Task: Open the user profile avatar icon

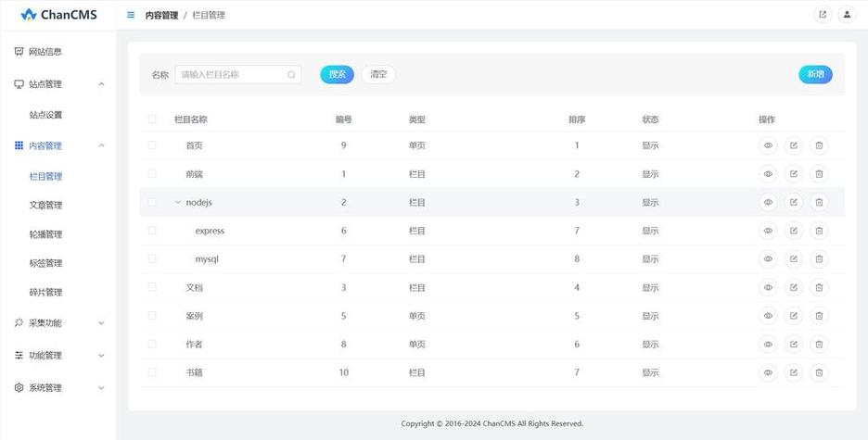Action: pos(846,15)
